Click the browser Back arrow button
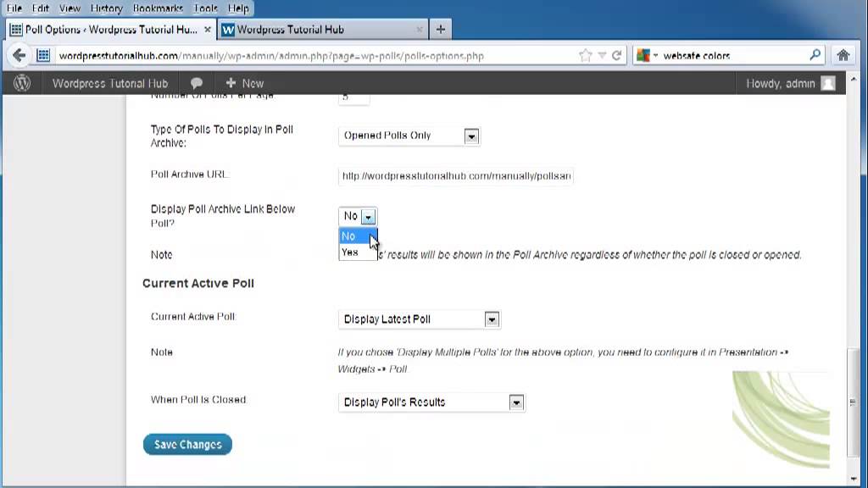This screenshot has width=868, height=488. click(19, 55)
